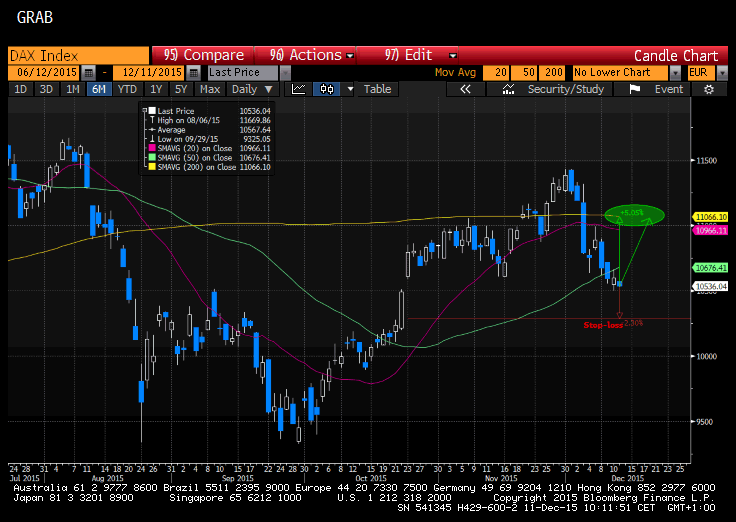Edit moving average 20 field
736x522 pixels.
[x=496, y=73]
